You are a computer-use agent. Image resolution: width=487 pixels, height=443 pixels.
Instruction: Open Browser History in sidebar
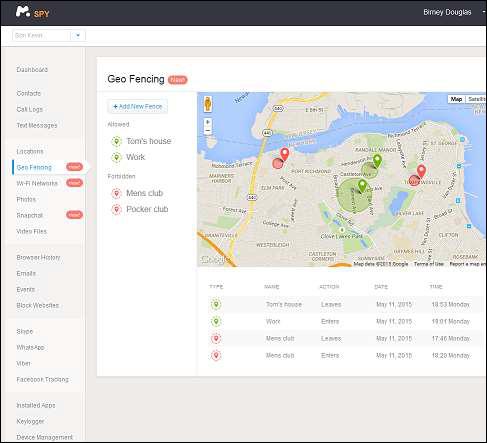[38, 257]
